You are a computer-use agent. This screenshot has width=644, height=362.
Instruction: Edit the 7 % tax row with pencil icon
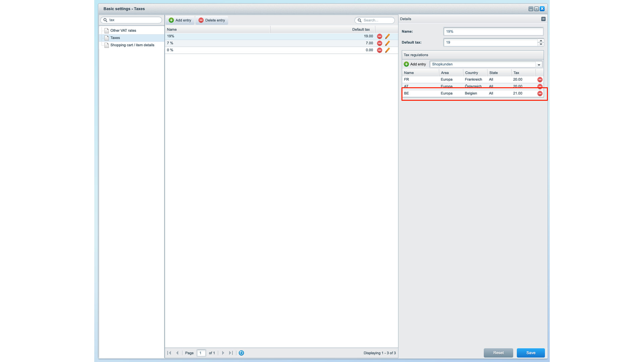pos(387,43)
